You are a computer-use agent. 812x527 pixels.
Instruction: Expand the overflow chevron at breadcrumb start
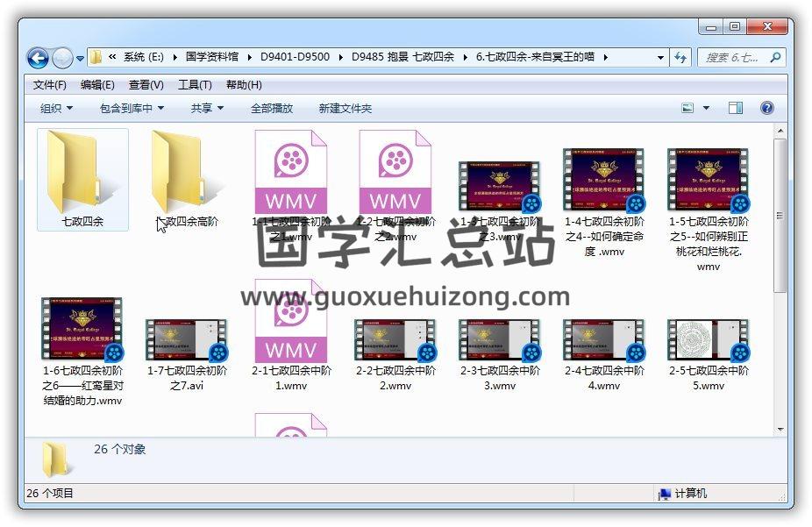click(x=112, y=57)
